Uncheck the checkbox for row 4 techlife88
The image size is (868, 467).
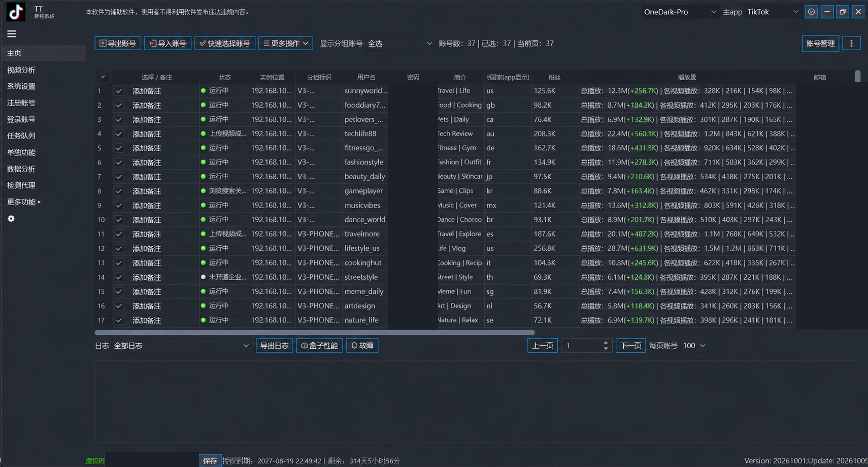119,134
